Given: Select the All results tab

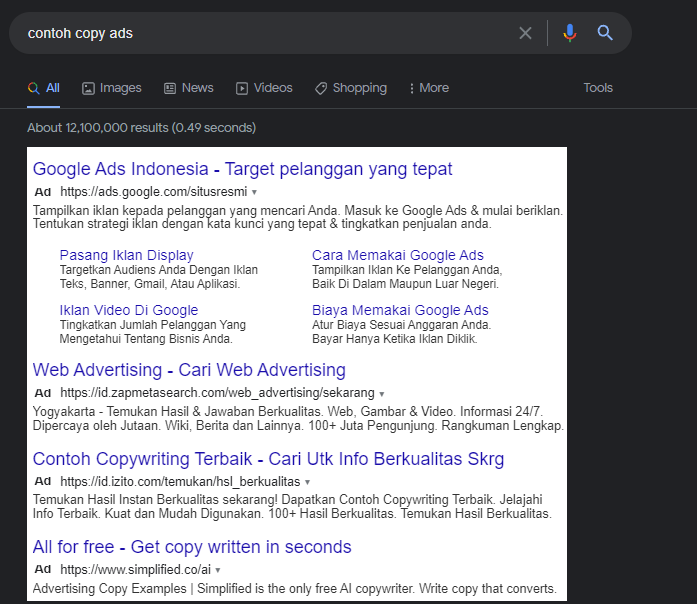Looking at the screenshot, I should coord(44,88).
